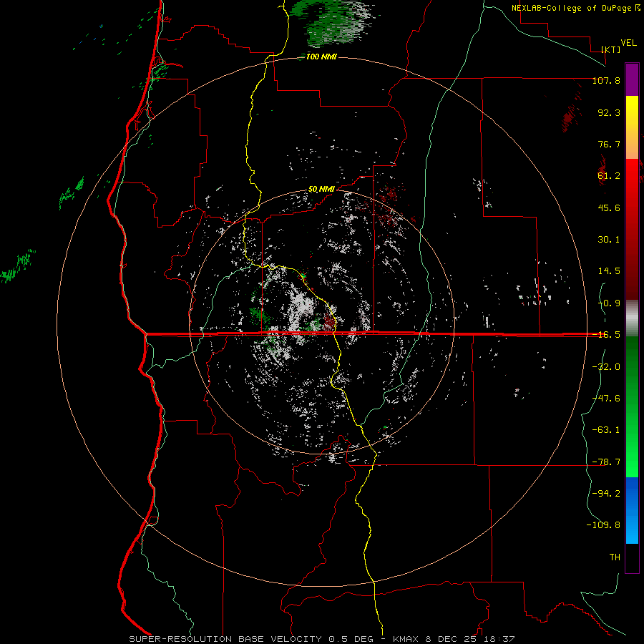
Task: Select the 14.5 legend value
Action: coord(609,271)
